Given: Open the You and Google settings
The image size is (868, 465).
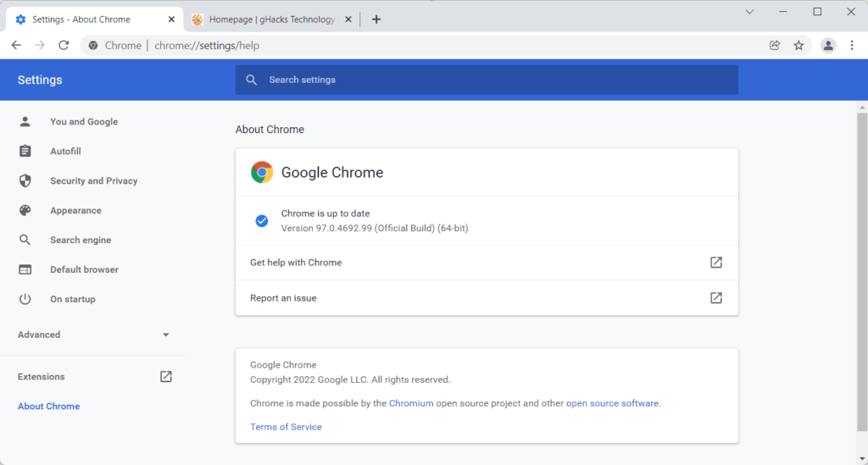Looking at the screenshot, I should pos(84,122).
